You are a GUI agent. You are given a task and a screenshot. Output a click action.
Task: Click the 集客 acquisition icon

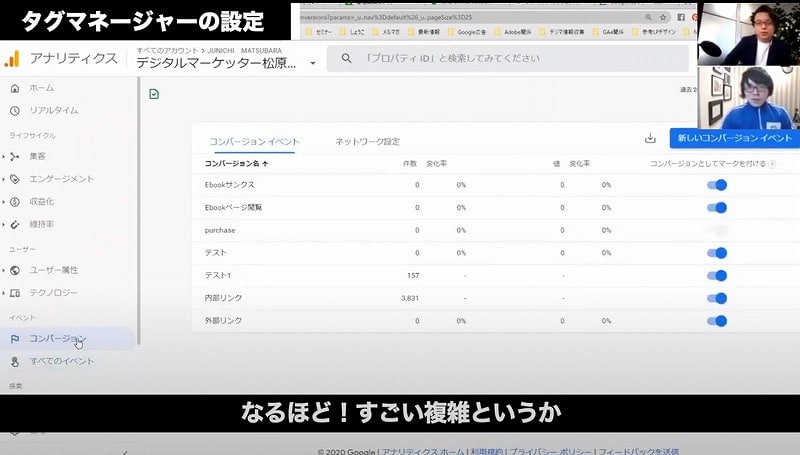(x=15, y=157)
